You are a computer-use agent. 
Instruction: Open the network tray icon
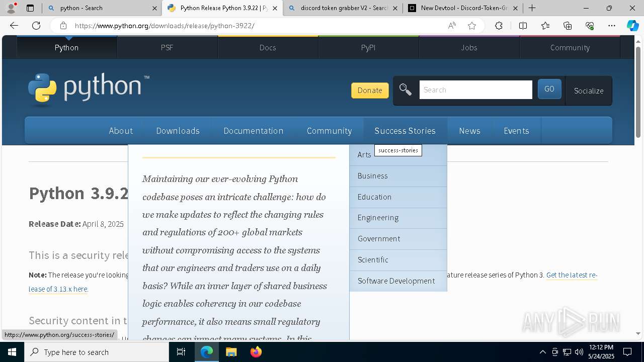[x=567, y=352]
